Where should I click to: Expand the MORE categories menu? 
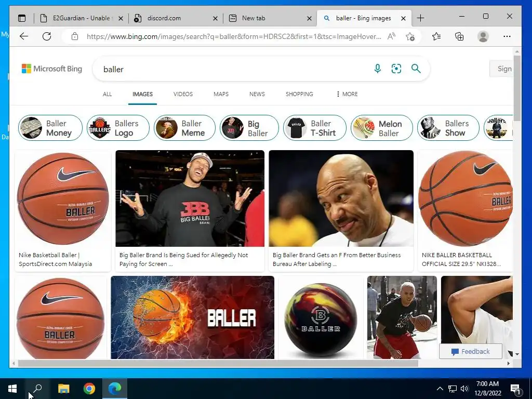(x=347, y=94)
